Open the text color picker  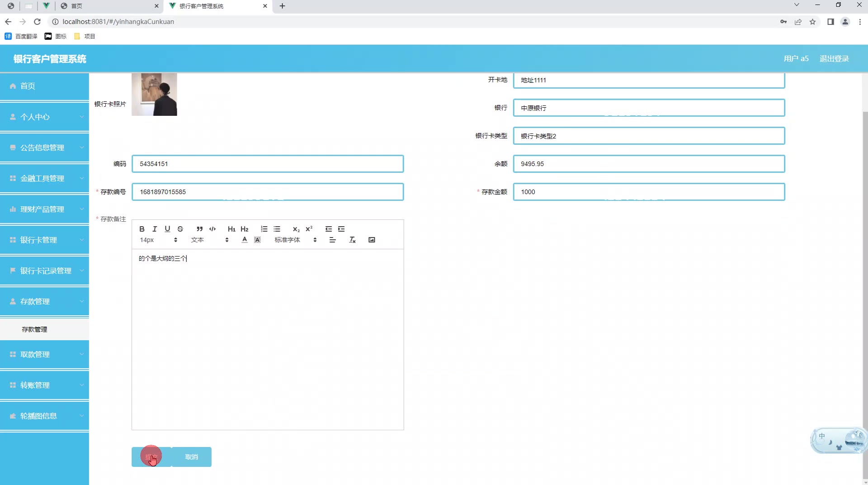click(245, 240)
